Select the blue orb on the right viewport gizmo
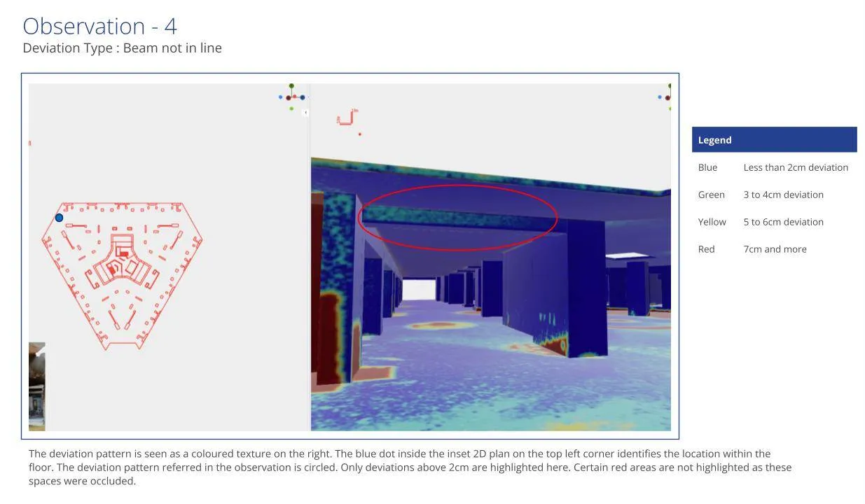This screenshot has height=504, width=865. [660, 97]
